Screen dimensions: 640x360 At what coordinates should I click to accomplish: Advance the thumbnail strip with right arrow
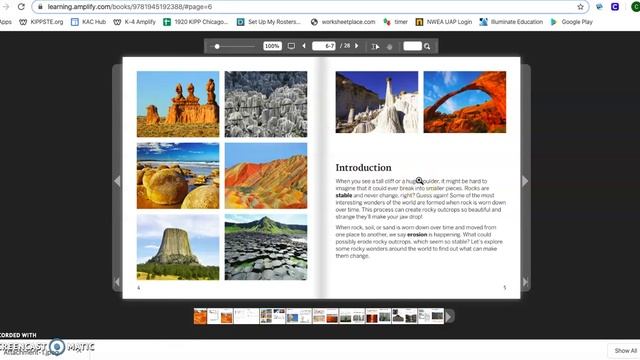[x=450, y=316]
